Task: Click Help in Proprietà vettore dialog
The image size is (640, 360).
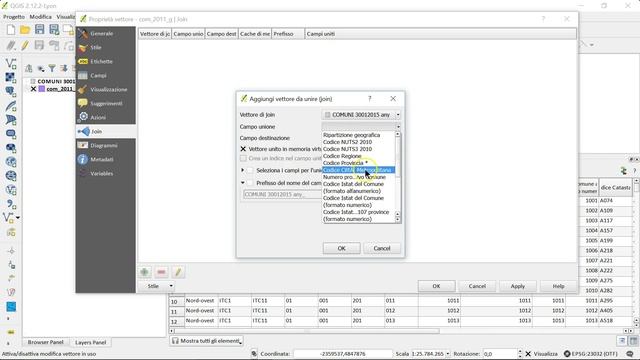Action: [558, 286]
